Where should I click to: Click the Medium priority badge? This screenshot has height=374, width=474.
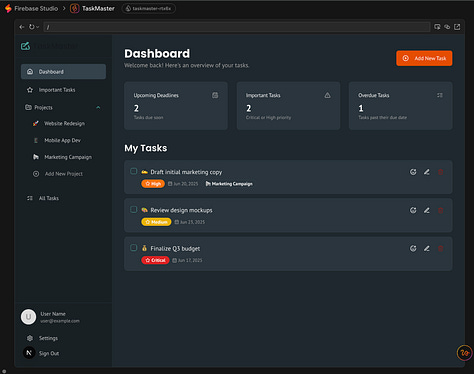coord(156,222)
